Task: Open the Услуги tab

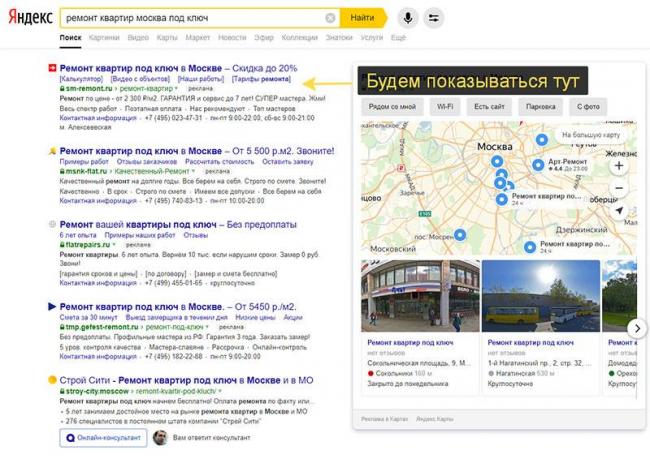Action: click(372, 37)
